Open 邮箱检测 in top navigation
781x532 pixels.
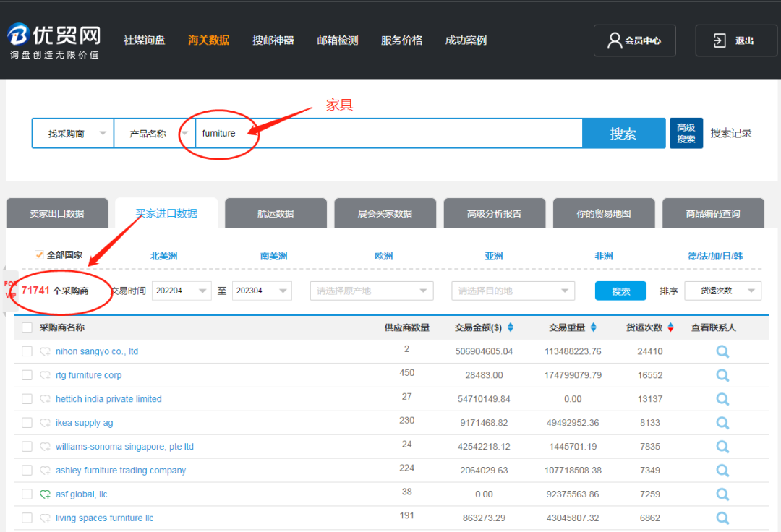(x=337, y=40)
